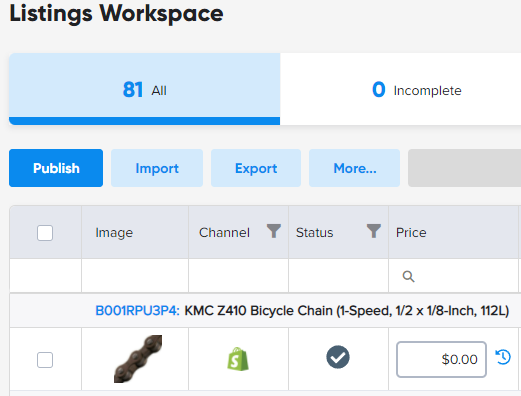The height and width of the screenshot is (396, 521).
Task: Click the Publish button
Action: 56,168
